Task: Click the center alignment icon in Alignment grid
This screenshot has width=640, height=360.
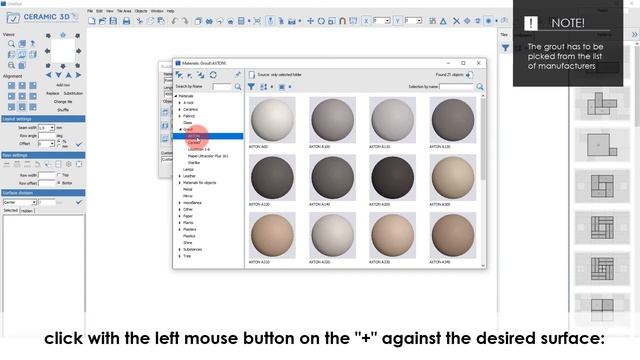Action: 22,96
